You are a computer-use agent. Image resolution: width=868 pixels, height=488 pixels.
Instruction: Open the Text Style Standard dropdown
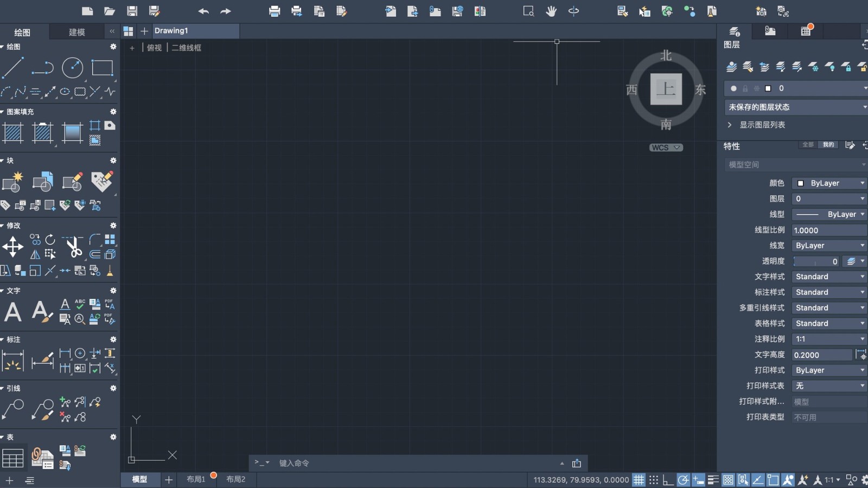coord(829,277)
